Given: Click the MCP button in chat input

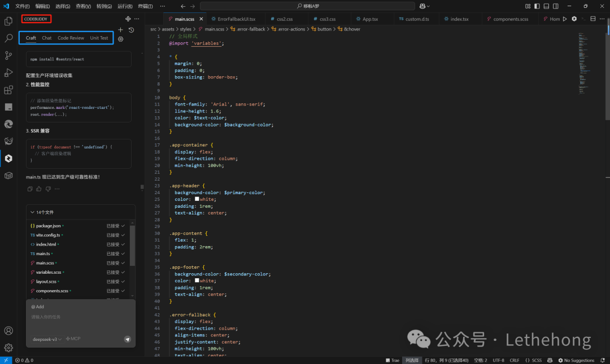Looking at the screenshot, I should point(73,339).
